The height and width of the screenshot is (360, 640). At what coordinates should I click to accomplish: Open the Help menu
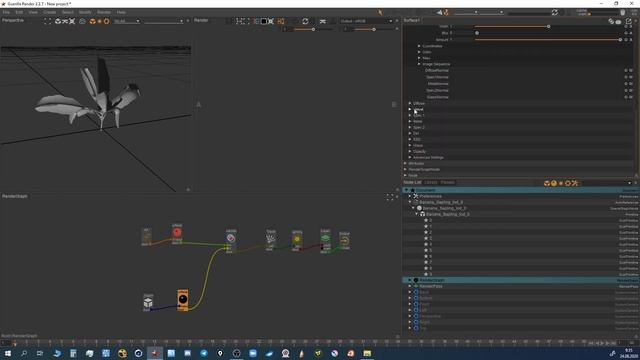[121, 12]
